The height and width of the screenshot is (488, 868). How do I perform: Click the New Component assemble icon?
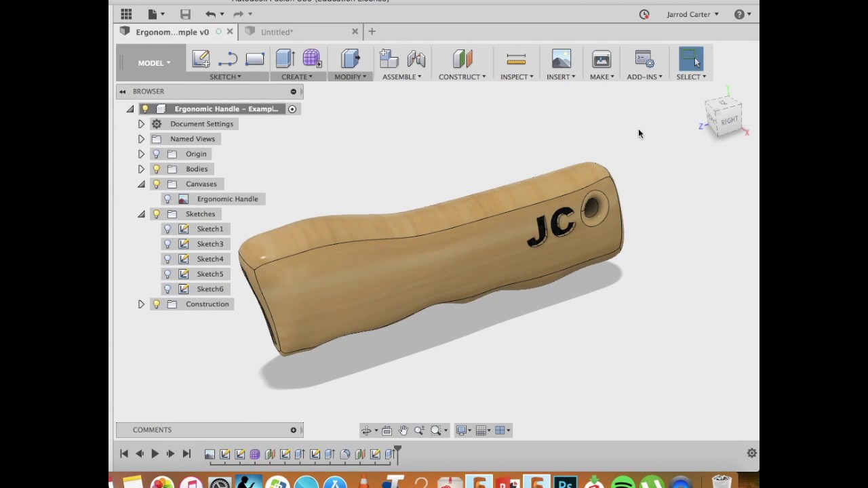click(x=389, y=59)
